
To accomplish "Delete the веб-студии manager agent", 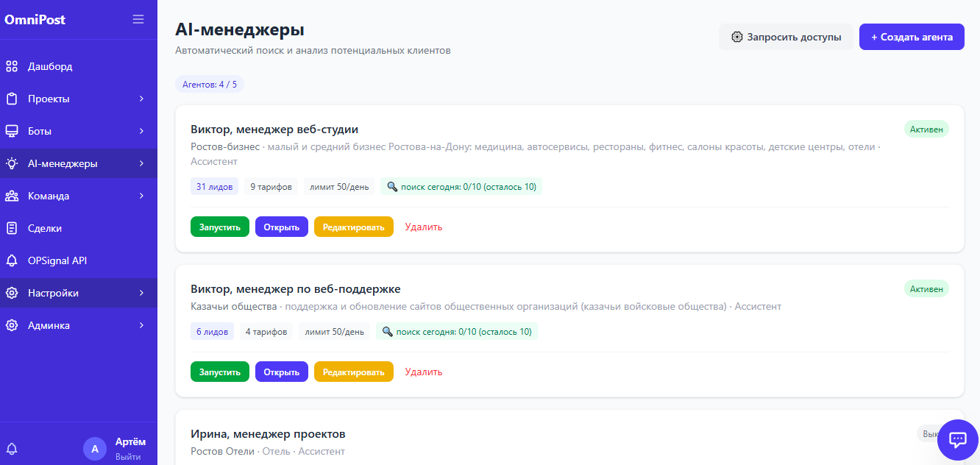I will 424,227.
